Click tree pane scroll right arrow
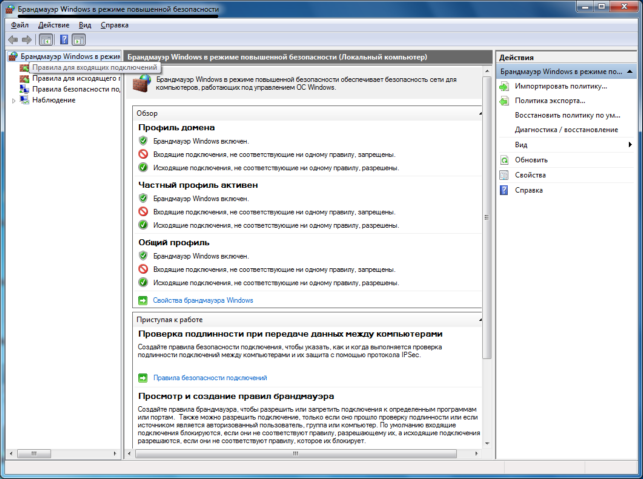This screenshot has height=479, width=643. [x=115, y=453]
